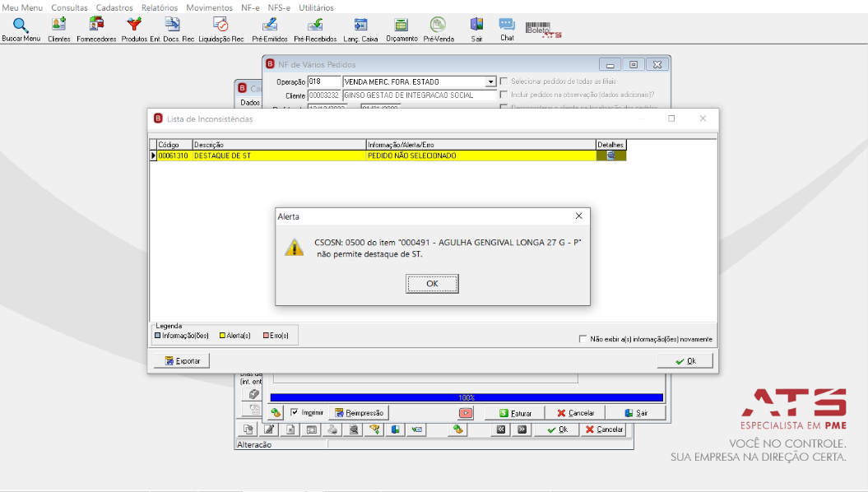
Task: Open Liquidação Rec toolbar icon
Action: [220, 25]
